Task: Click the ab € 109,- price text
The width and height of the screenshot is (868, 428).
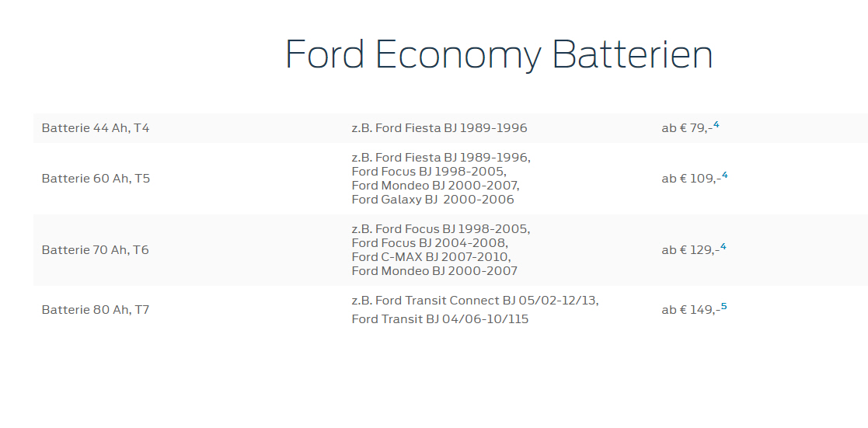Action: pos(692,179)
